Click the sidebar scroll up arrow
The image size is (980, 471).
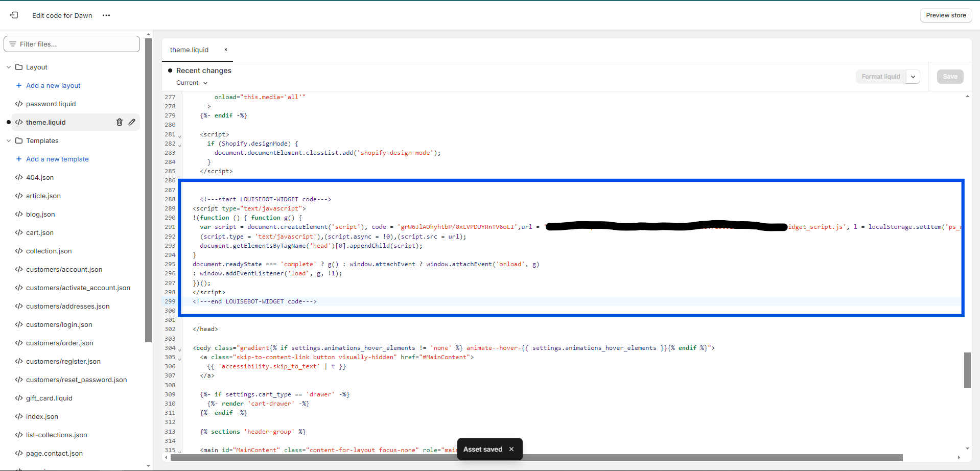(148, 35)
